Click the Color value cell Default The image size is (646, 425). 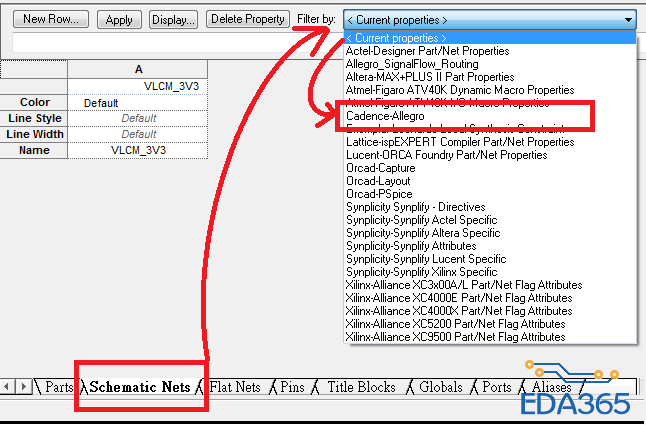[x=138, y=103]
